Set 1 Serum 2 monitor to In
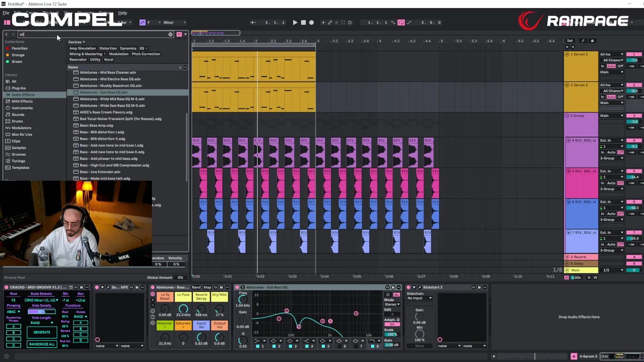 [x=602, y=66]
